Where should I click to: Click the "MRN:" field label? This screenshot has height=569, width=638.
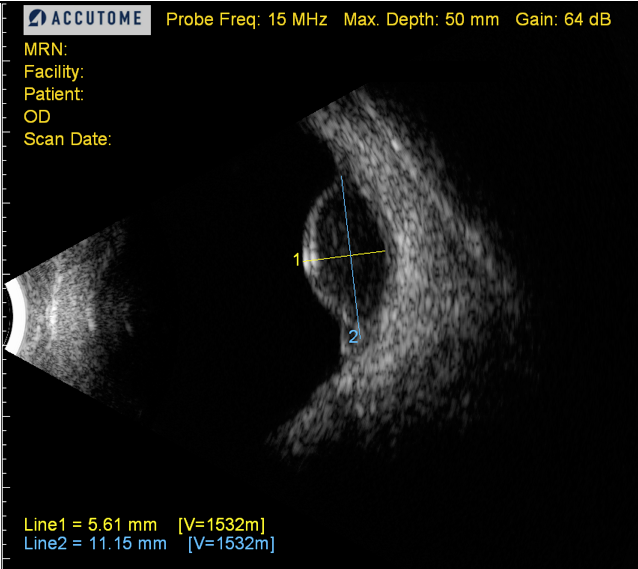46,50
